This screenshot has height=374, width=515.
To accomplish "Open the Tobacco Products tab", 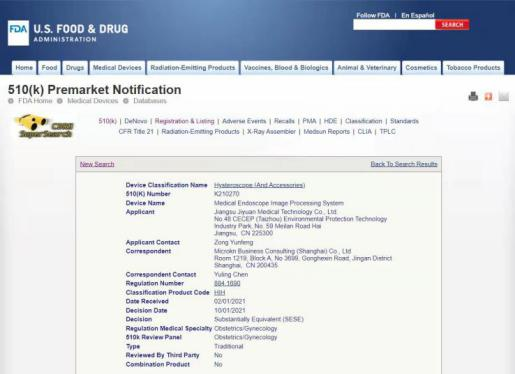I will (473, 68).
